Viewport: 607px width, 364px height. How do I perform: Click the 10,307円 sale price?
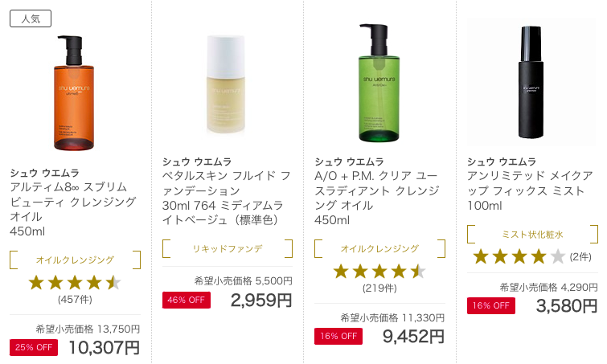105,348
